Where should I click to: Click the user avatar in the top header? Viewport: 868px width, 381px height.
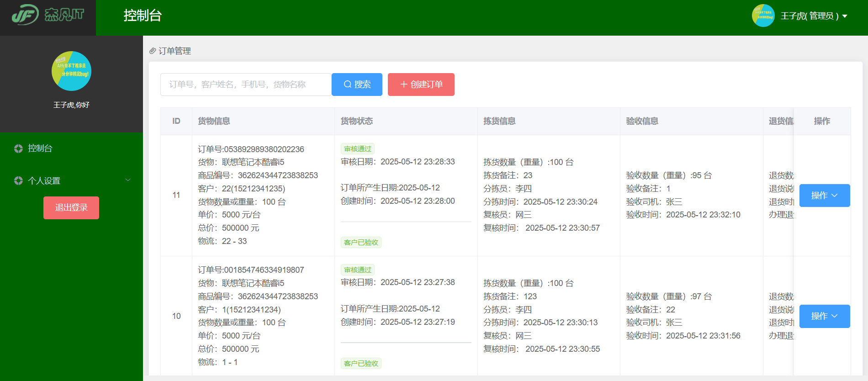(763, 16)
